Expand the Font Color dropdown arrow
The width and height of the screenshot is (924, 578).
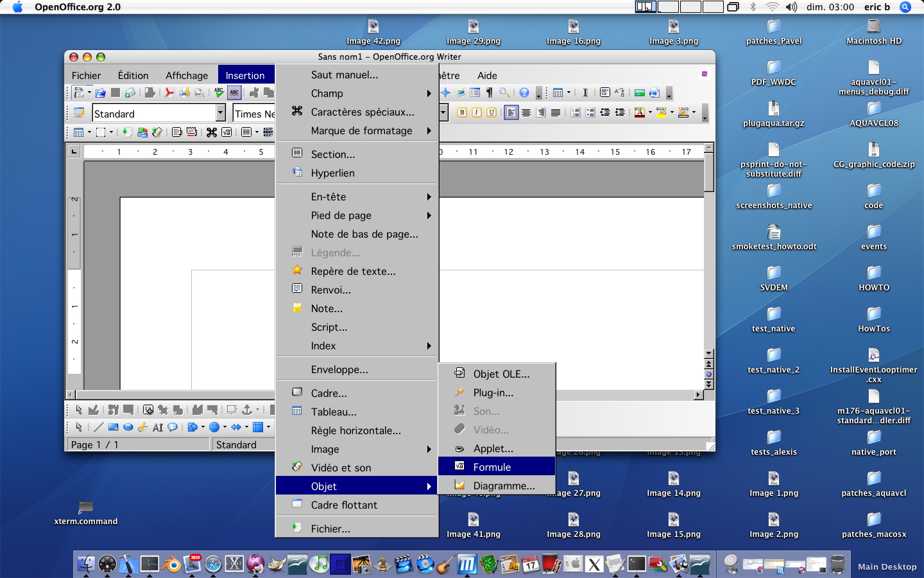click(650, 112)
